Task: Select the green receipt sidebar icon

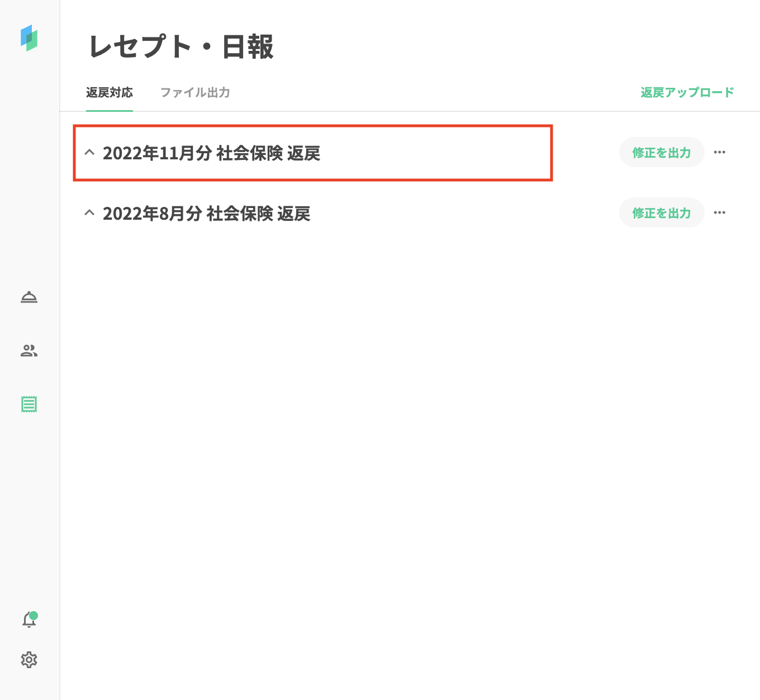Action: click(x=29, y=404)
